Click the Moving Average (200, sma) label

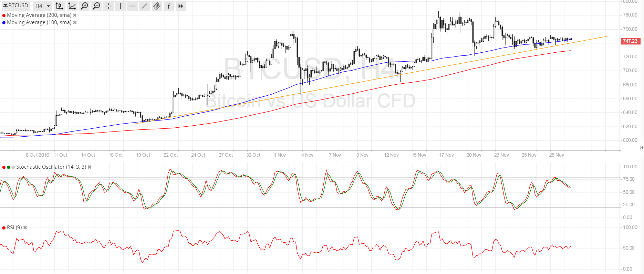pyautogui.click(x=39, y=15)
